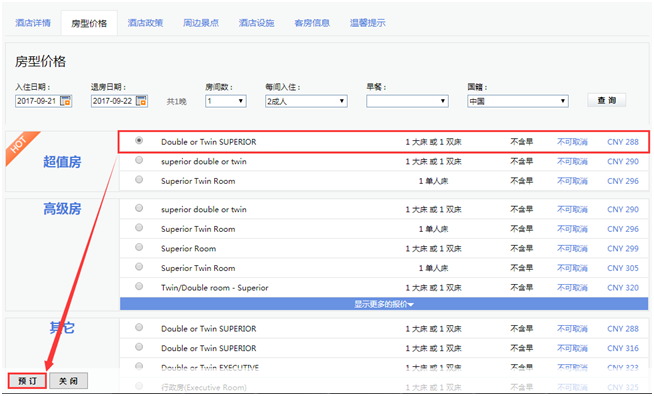Select superior double or twin radio in 高级房

(139, 208)
